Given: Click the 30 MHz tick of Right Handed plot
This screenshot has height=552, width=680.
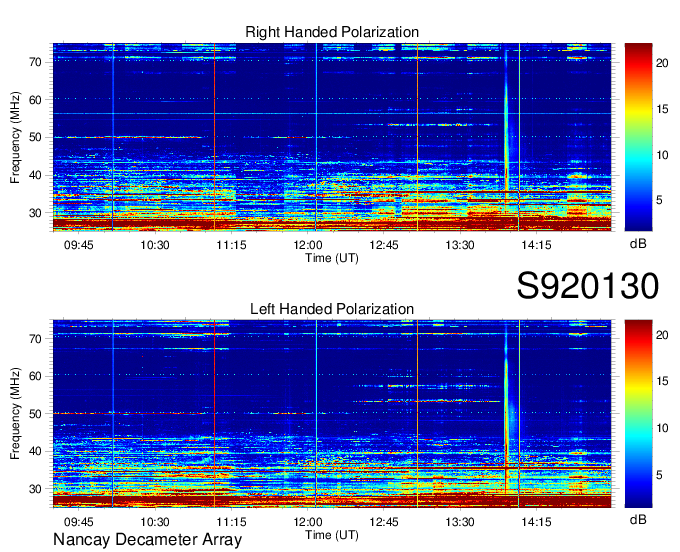Looking at the screenshot, I should click(x=36, y=213).
